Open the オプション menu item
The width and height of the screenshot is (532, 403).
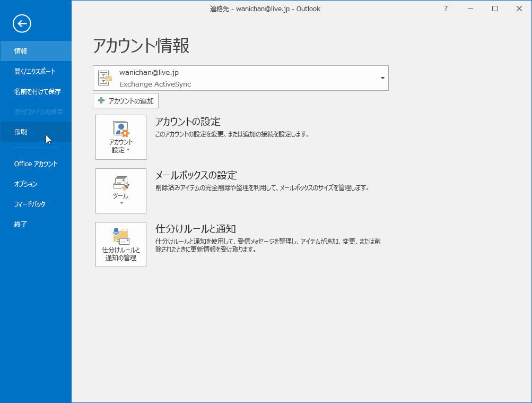[36, 184]
